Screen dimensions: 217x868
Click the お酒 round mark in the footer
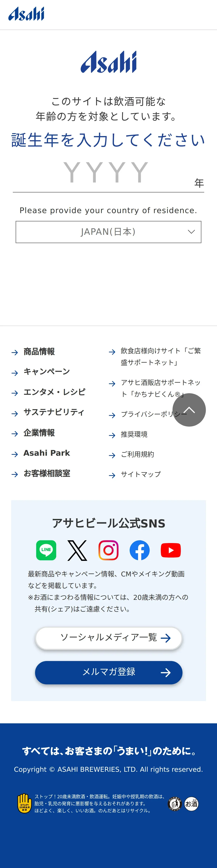tap(191, 804)
